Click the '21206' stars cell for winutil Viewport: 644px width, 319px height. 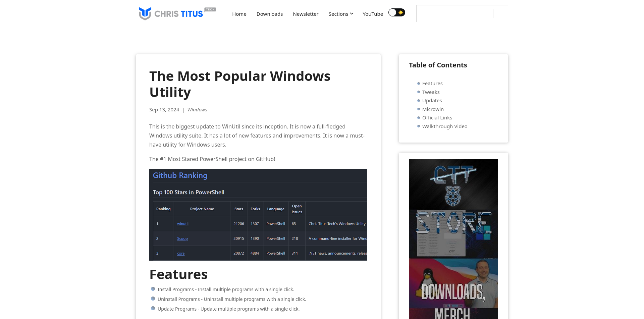point(239,224)
